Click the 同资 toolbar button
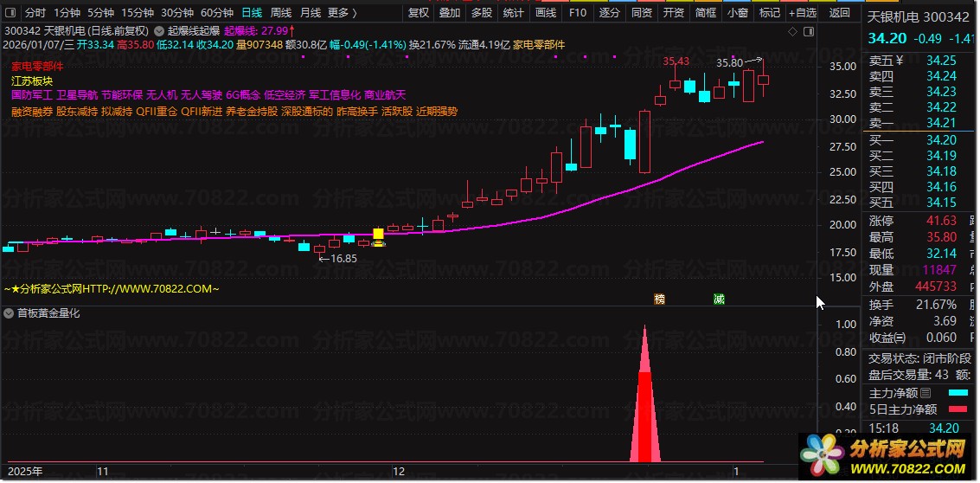Image resolution: width=980 pixels, height=483 pixels. pyautogui.click(x=641, y=12)
